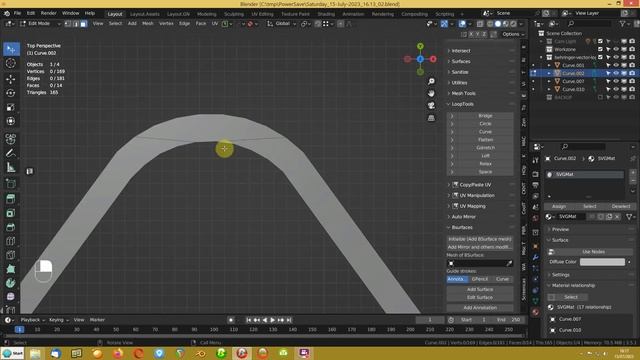This screenshot has height=360, width=640.
Task: Open the Render menu
Action: pyautogui.click(x=49, y=13)
